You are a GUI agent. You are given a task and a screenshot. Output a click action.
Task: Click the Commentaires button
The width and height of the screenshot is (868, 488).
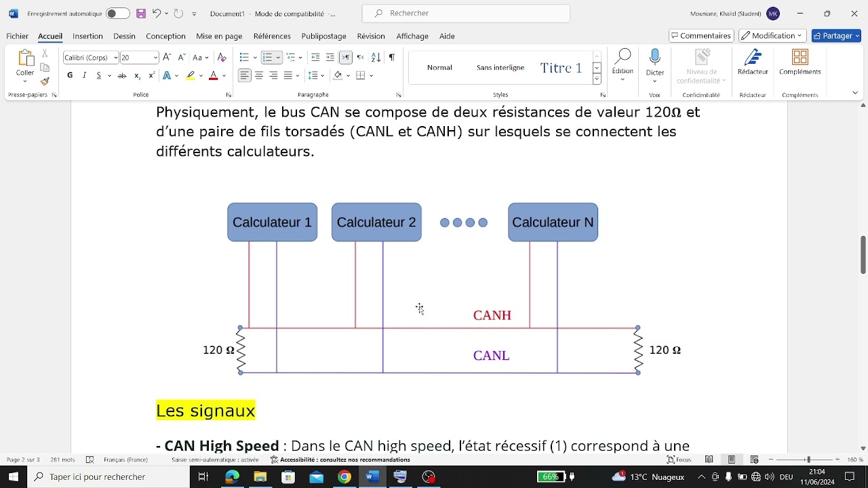point(701,36)
